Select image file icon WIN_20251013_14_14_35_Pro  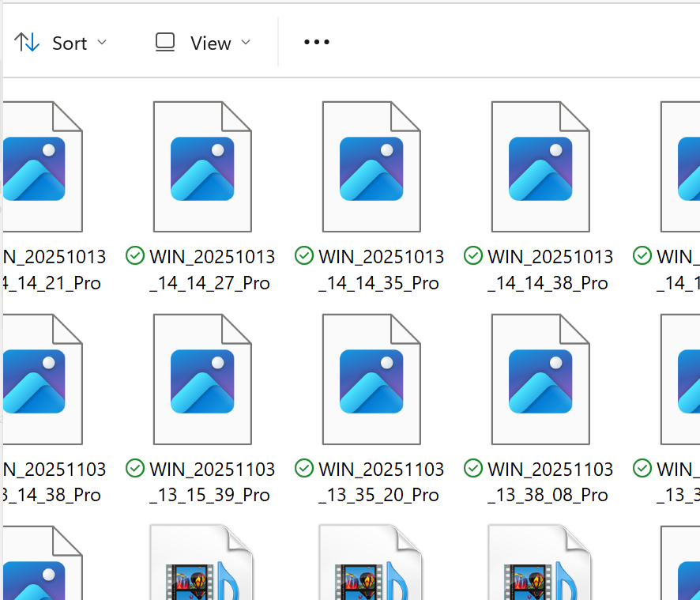coord(371,167)
